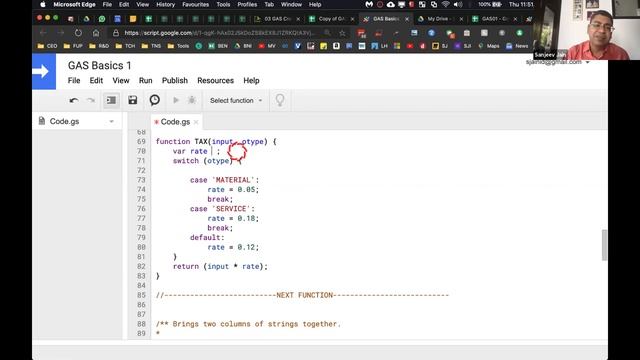Open the Edit menu in script editor
640x360 pixels.
click(96, 81)
